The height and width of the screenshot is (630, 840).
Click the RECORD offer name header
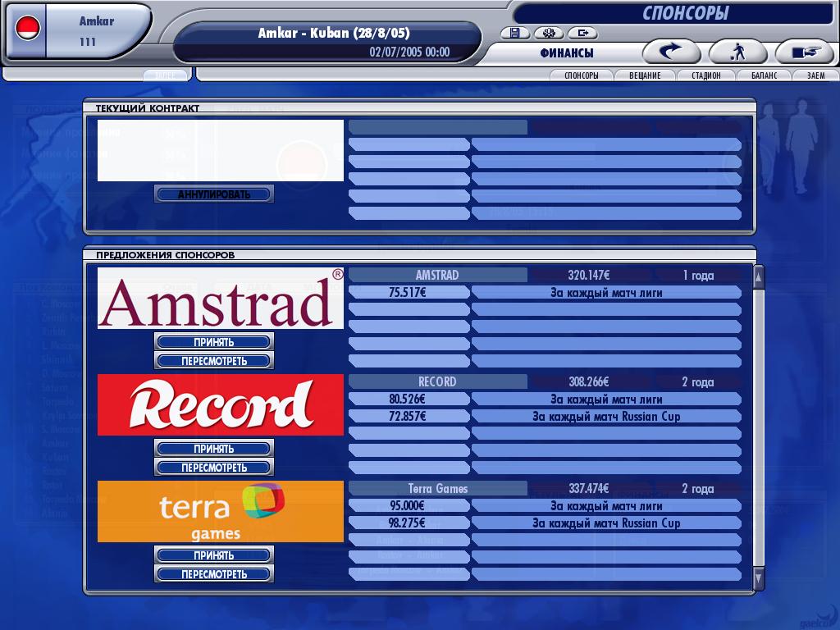[x=437, y=382]
